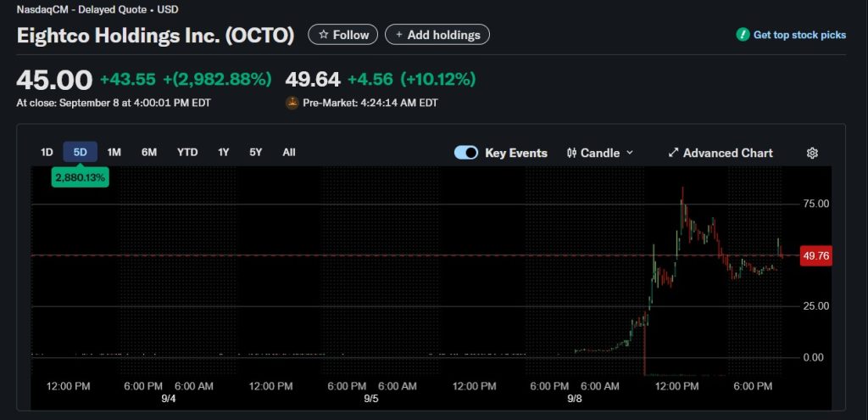Viewport: 868px width, 420px height.
Task: Click the plus icon on Add holdings
Action: pos(398,35)
